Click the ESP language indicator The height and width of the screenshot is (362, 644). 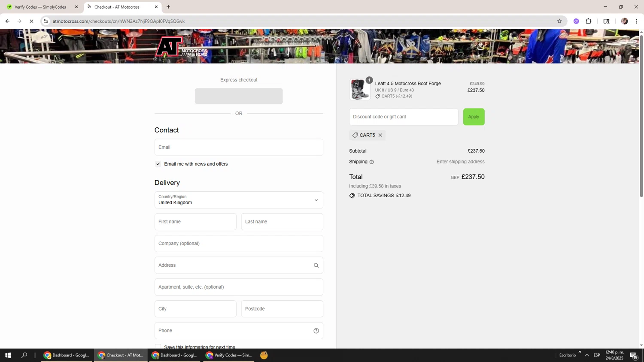click(597, 355)
